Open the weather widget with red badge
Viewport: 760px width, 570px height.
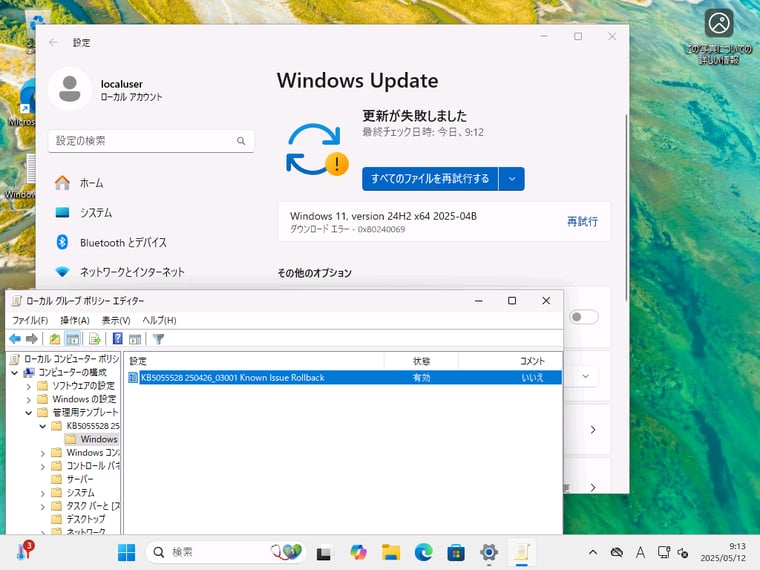25,551
